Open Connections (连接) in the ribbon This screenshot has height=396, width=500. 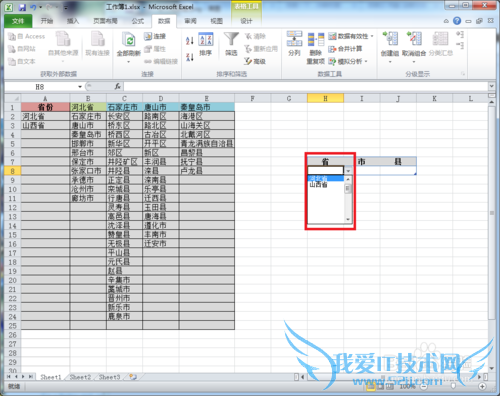155,36
